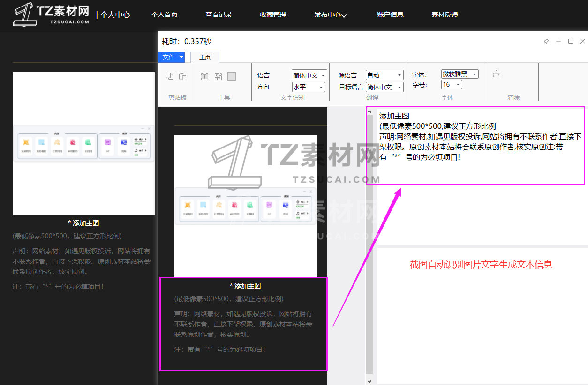
Task: Click scroll up arrow of result panel
Action: pyautogui.click(x=369, y=112)
